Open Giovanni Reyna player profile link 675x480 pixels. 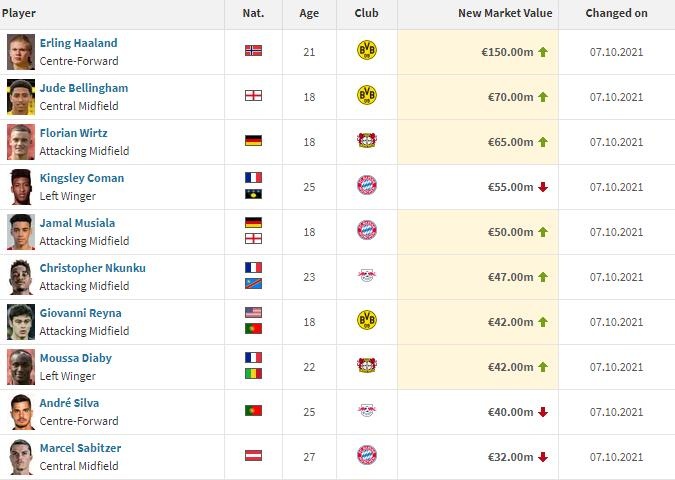pos(81,313)
